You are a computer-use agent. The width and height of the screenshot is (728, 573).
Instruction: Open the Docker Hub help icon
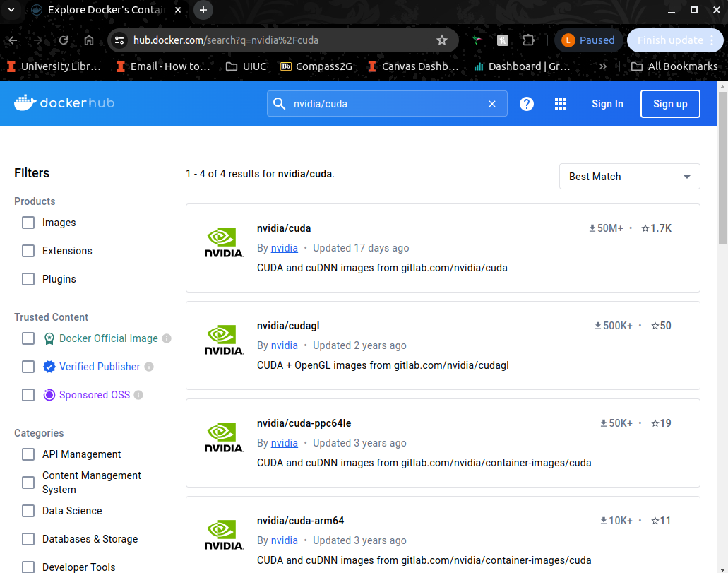click(527, 104)
